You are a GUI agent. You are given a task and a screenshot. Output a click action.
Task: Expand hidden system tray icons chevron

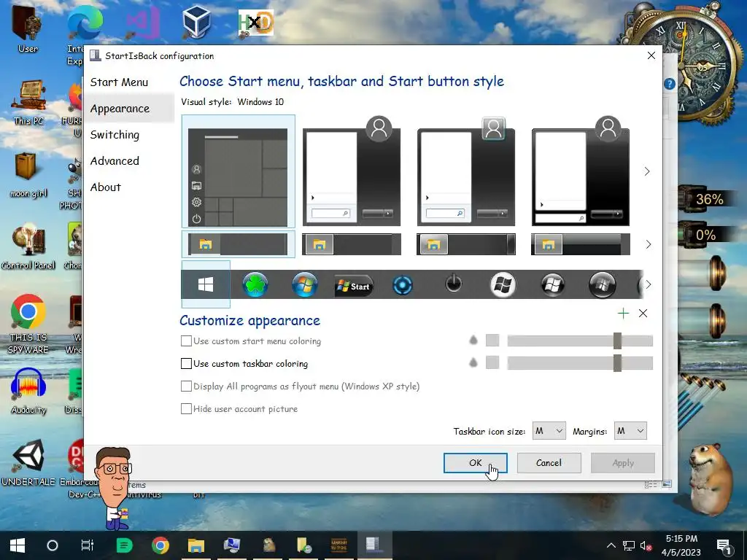[x=611, y=545]
